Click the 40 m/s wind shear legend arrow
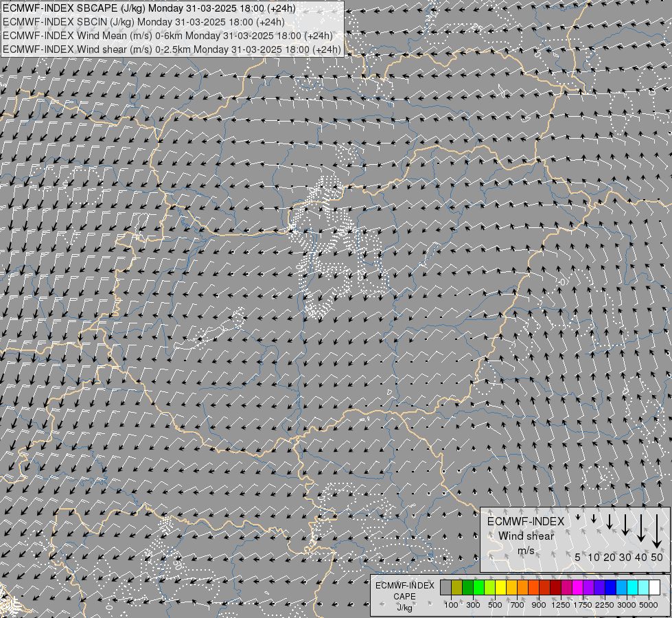Image resolution: width=672 pixels, height=618 pixels. pyautogui.click(x=641, y=528)
